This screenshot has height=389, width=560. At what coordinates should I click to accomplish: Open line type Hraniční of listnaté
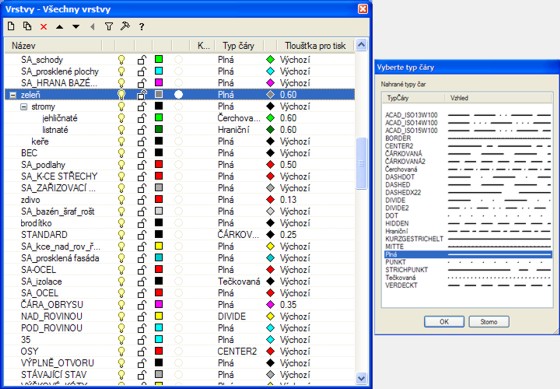(234, 130)
